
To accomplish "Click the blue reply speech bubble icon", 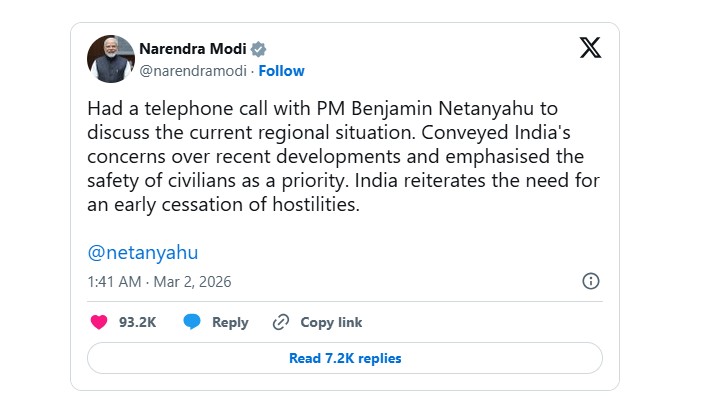I will (x=192, y=322).
